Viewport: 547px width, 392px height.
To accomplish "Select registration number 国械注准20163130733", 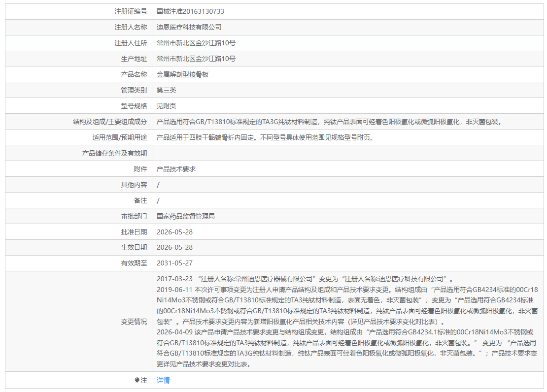I will [x=190, y=11].
